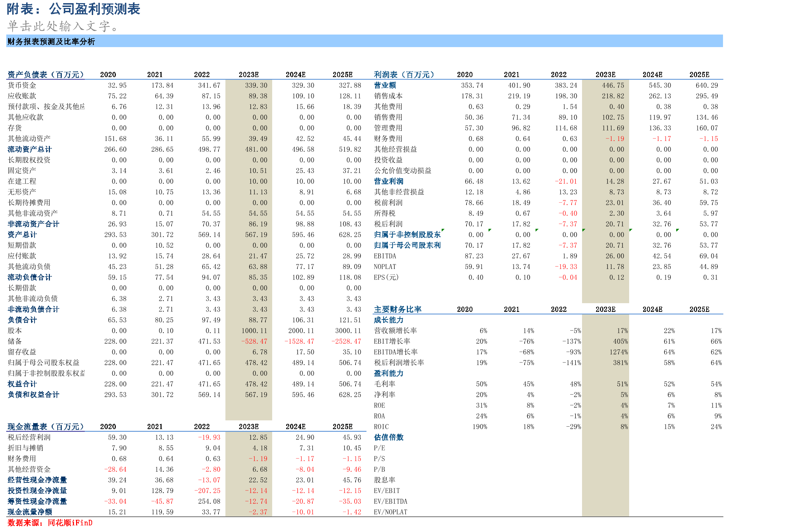This screenshot has width=790, height=532.
Task: Select the 营业利润 row label
Action: (388, 181)
